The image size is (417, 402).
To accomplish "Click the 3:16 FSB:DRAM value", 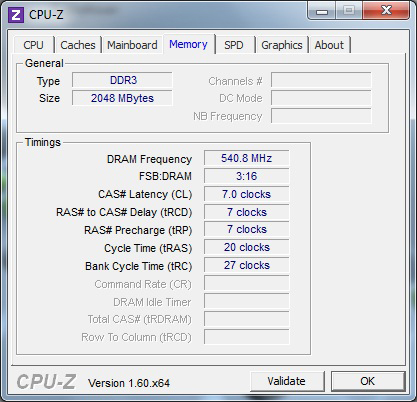I will pyautogui.click(x=247, y=176).
